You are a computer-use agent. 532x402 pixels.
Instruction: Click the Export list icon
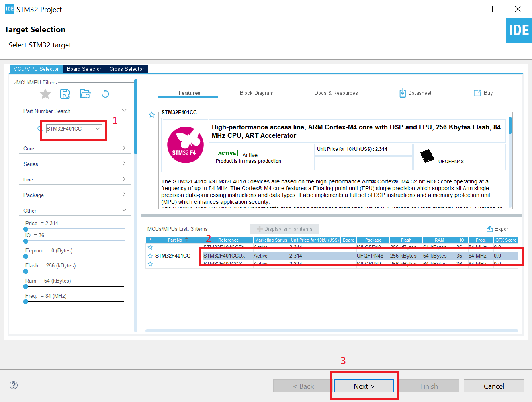(x=490, y=229)
